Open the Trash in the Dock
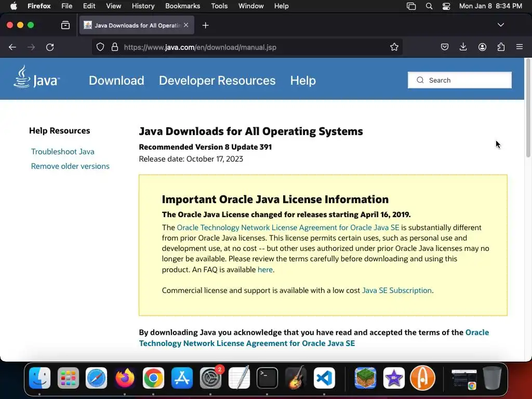This screenshot has width=532, height=399. [493, 378]
